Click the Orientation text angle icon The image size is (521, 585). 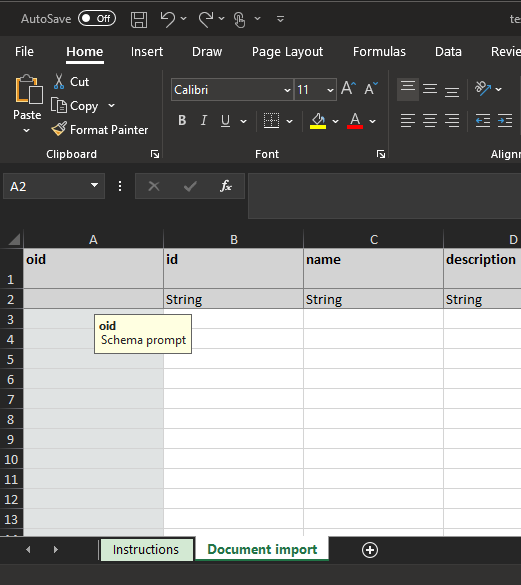point(483,89)
